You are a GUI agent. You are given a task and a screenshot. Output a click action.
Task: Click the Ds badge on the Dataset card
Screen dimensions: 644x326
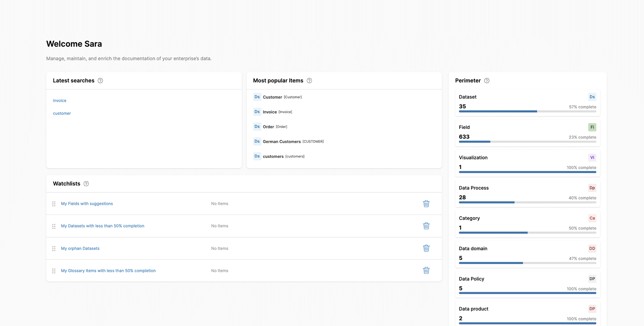(x=592, y=97)
